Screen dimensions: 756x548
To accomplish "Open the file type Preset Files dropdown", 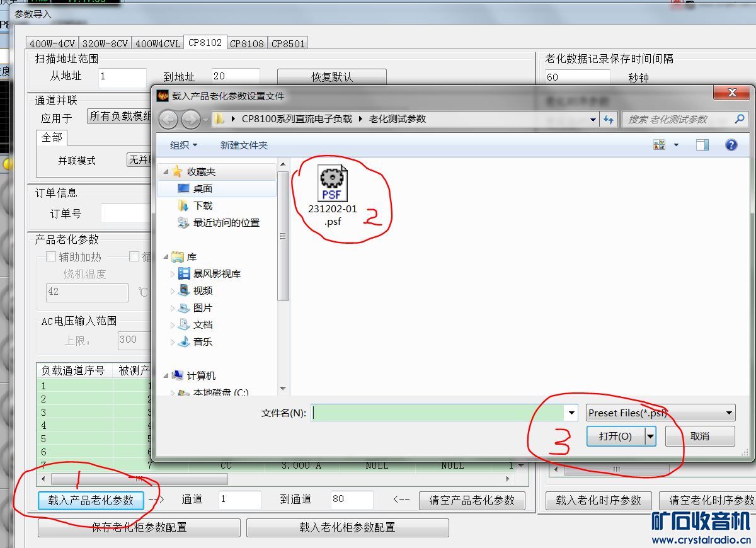I will click(660, 413).
